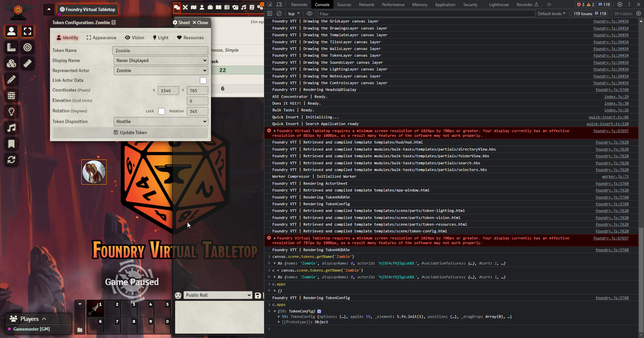Open the Wall Controls brick tool
This screenshot has width=644, height=338.
click(11, 96)
